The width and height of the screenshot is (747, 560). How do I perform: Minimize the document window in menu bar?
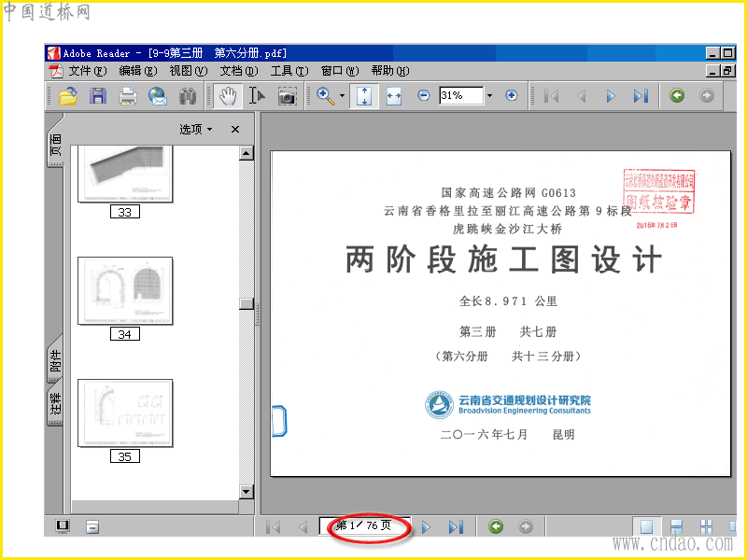coord(713,71)
